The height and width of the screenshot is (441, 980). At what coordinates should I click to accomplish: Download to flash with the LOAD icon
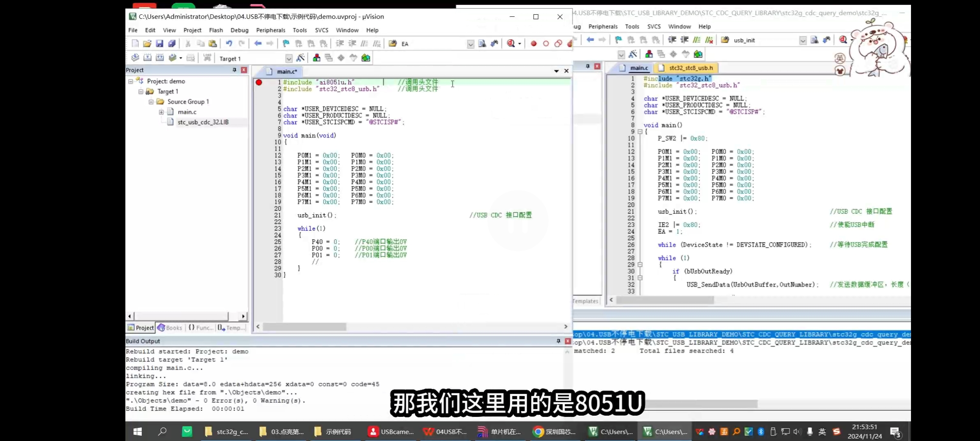tap(207, 58)
